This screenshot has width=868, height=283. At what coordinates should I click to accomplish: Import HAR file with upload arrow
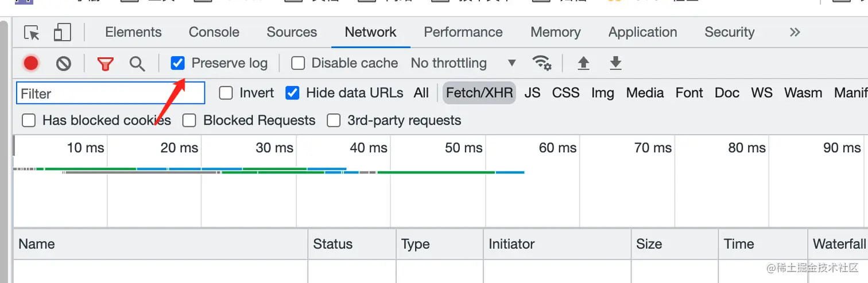pyautogui.click(x=583, y=63)
